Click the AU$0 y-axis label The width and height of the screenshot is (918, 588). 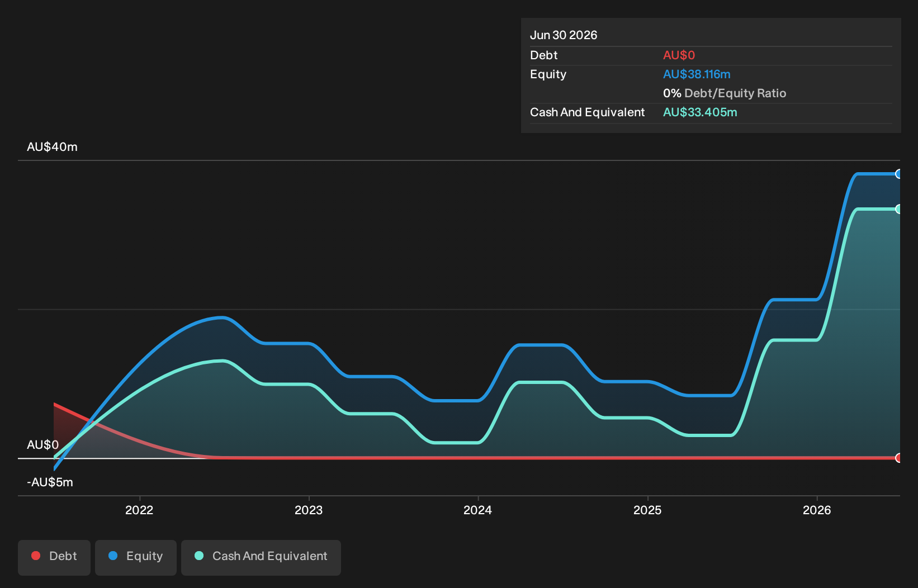[x=42, y=445]
